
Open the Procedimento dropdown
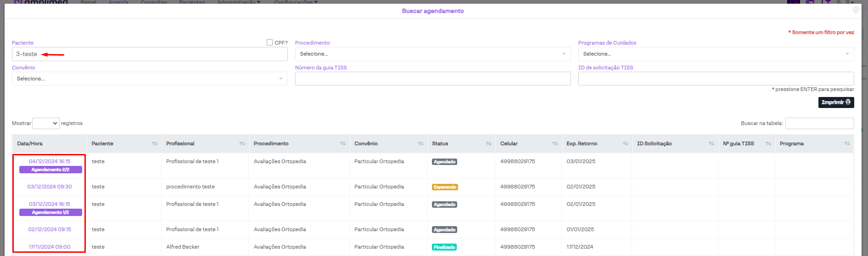[432, 54]
